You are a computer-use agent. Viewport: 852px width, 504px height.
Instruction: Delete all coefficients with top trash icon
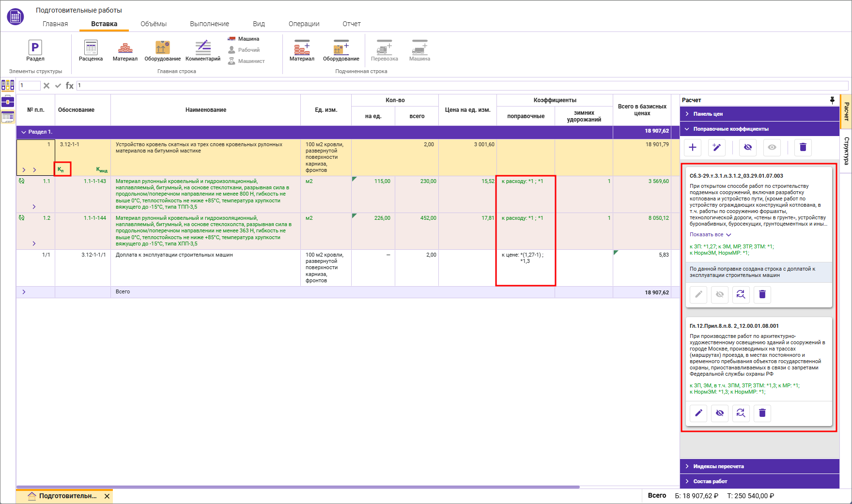[x=803, y=147]
